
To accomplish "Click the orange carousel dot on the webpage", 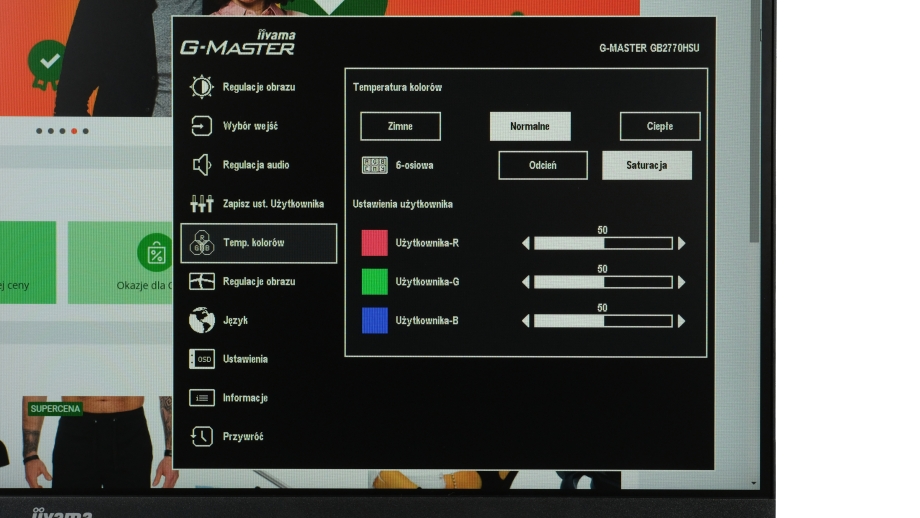I will pos(74,131).
